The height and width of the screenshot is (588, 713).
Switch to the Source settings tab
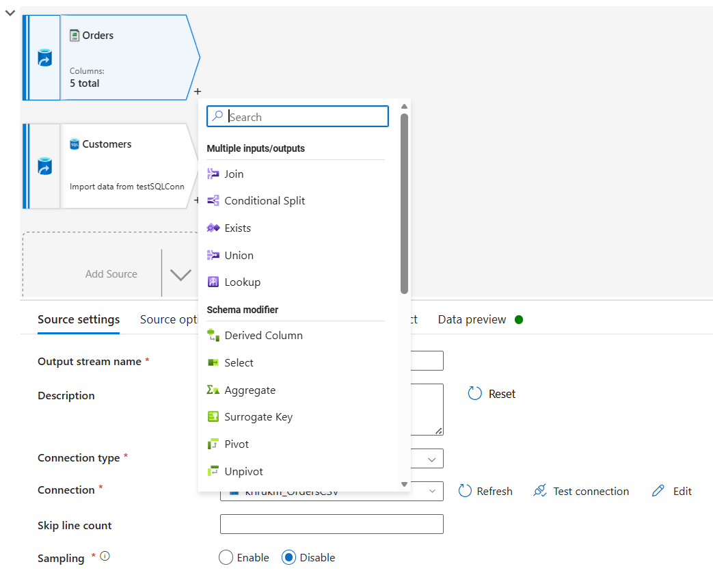(x=79, y=320)
